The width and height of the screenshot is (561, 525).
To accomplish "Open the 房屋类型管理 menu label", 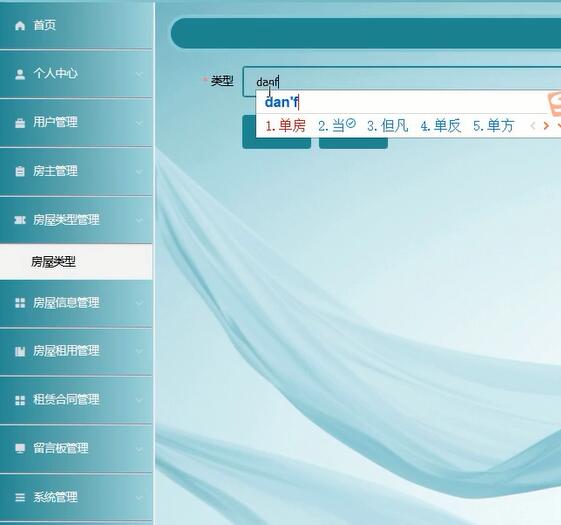I will click(66, 220).
